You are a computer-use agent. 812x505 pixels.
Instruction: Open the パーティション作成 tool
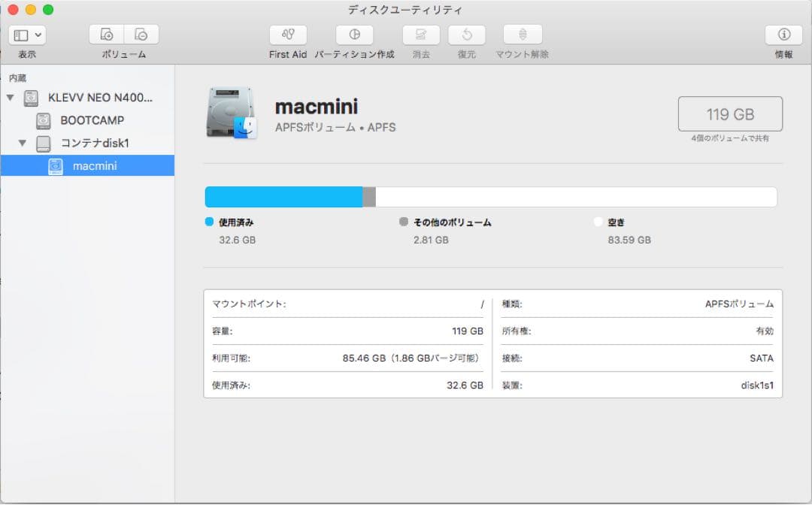354,35
